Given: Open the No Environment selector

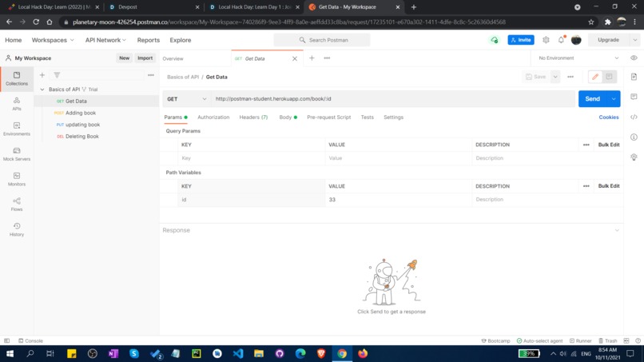Looking at the screenshot, I should pos(578,58).
